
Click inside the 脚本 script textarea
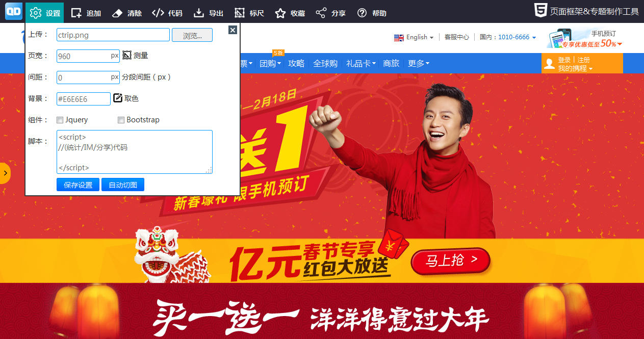pos(135,152)
